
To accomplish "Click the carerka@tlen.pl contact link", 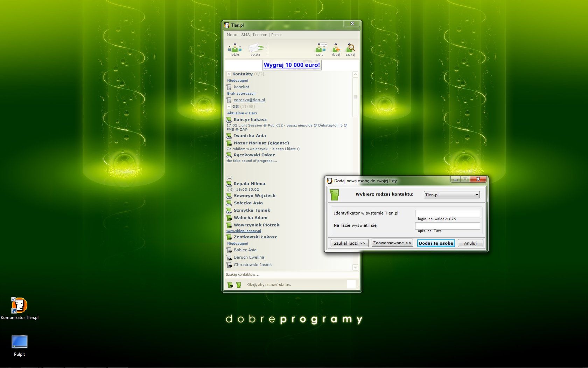I will coord(249,100).
